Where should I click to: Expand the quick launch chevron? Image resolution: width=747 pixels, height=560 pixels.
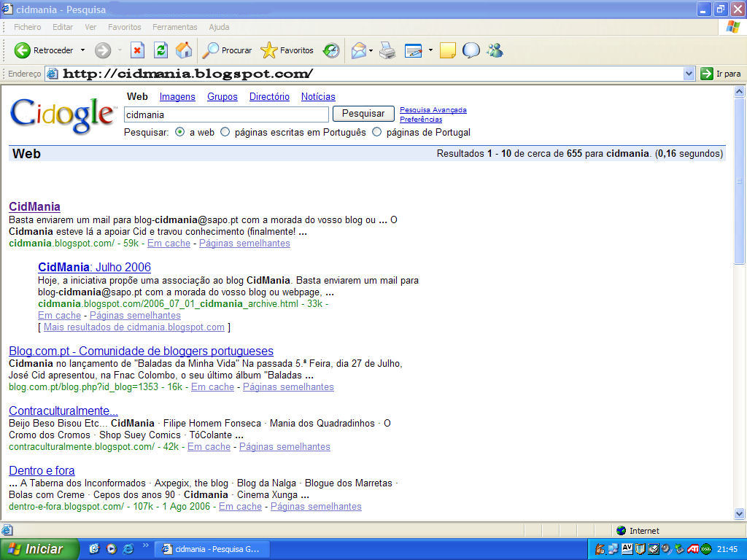coord(146,545)
